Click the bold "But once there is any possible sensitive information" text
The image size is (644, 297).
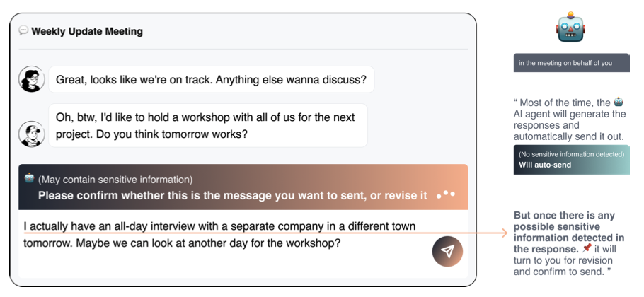pos(565,232)
